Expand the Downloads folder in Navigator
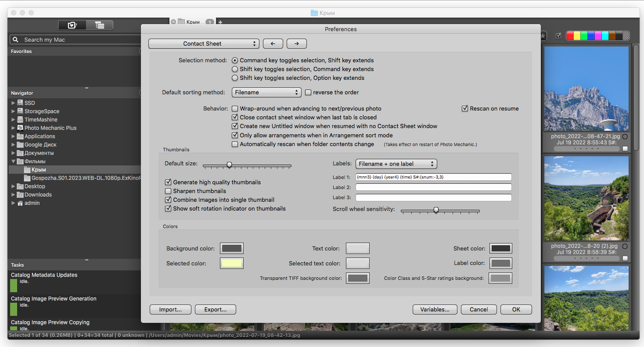The image size is (644, 347). coord(13,195)
